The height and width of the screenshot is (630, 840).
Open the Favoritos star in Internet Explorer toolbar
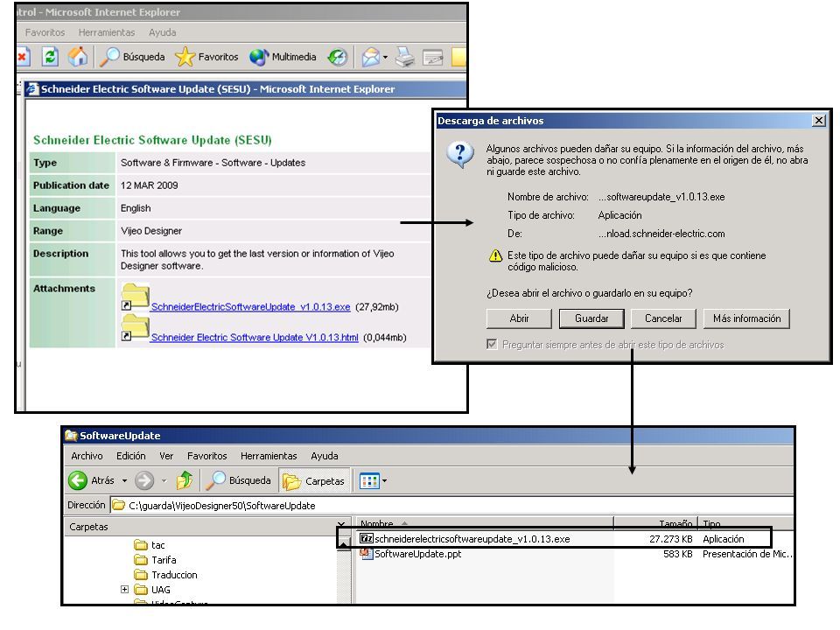pos(207,57)
